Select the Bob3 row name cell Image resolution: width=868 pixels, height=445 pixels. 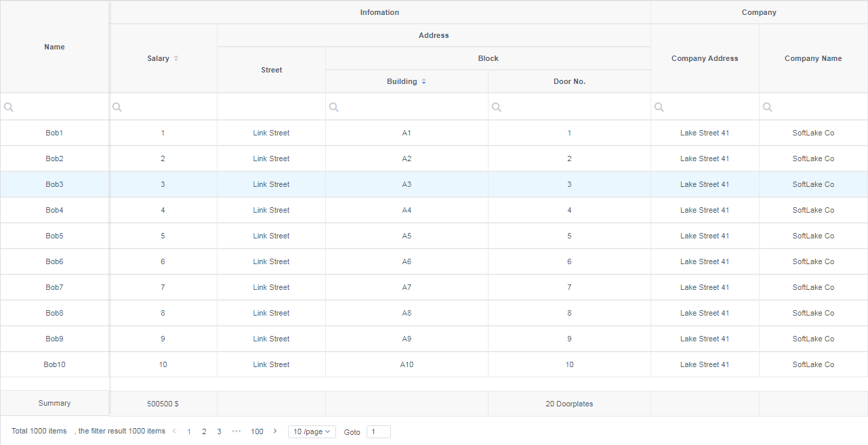pyautogui.click(x=54, y=185)
